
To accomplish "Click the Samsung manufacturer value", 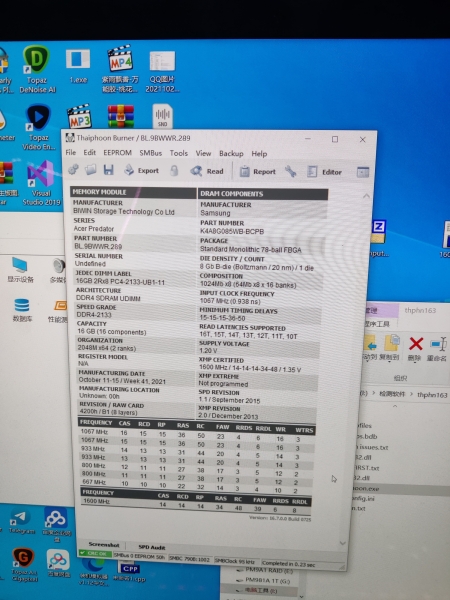I will [x=215, y=213].
